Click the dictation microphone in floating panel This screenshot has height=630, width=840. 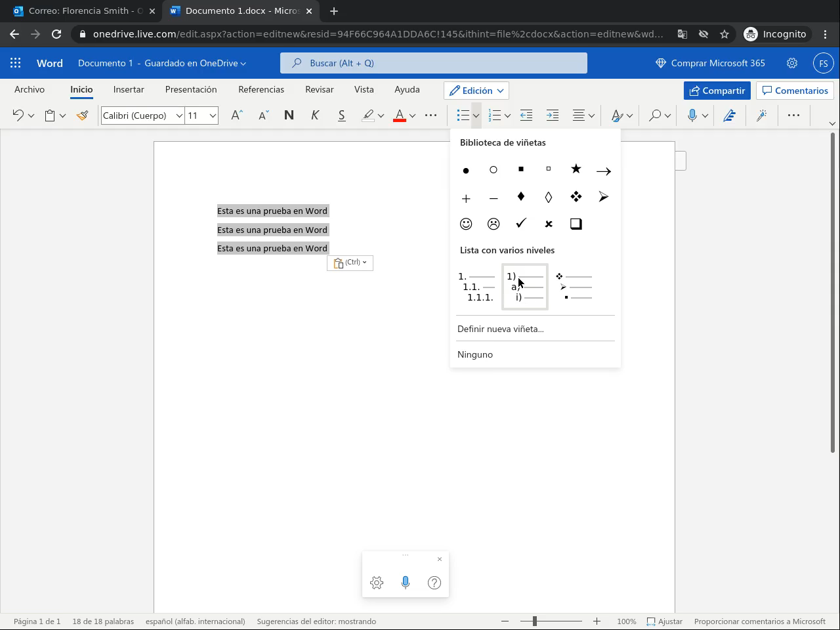point(406,583)
